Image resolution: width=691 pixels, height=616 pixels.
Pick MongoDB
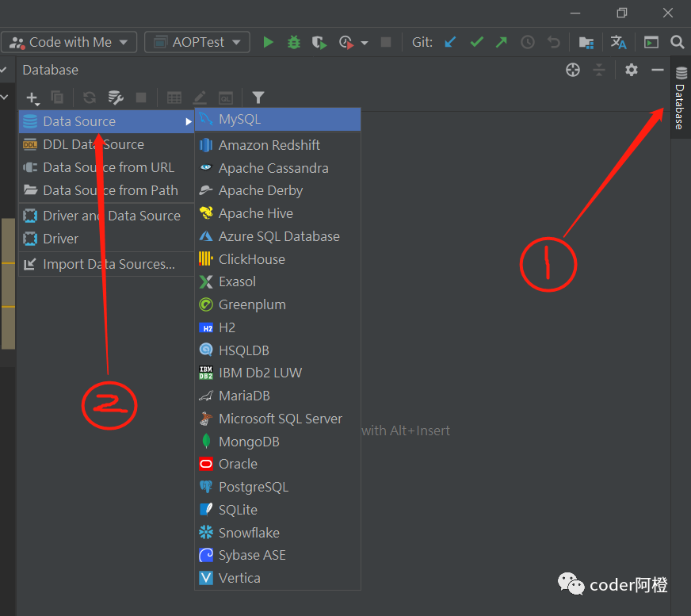pos(277,442)
